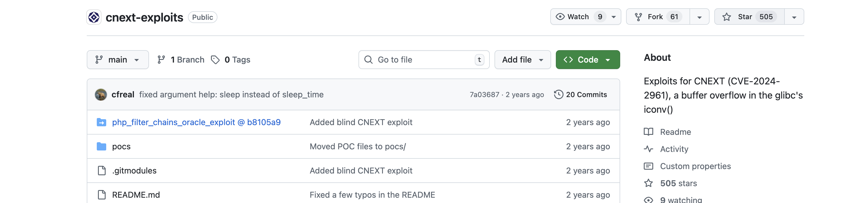Screen dimensions: 868x203
Task: Open repository Activity page
Action: (x=674, y=149)
